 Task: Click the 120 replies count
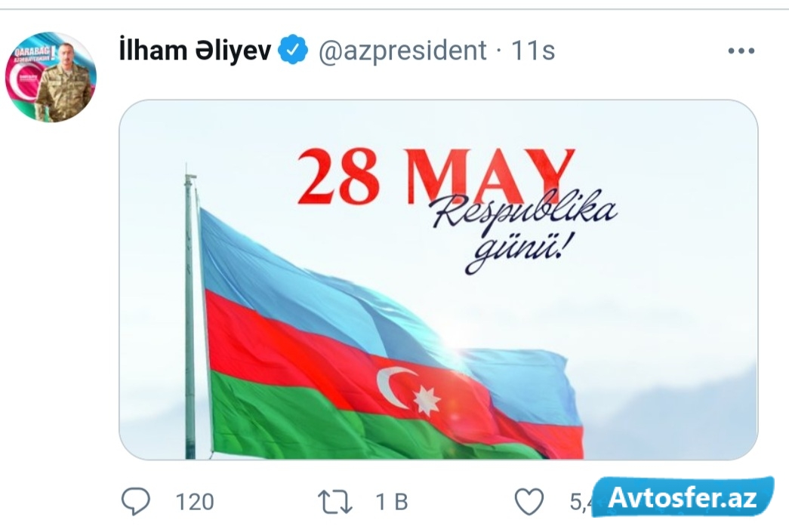coord(195,502)
